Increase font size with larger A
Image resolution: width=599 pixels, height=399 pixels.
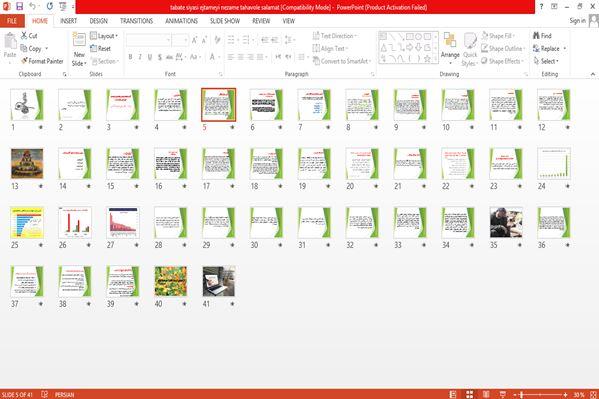[194, 40]
